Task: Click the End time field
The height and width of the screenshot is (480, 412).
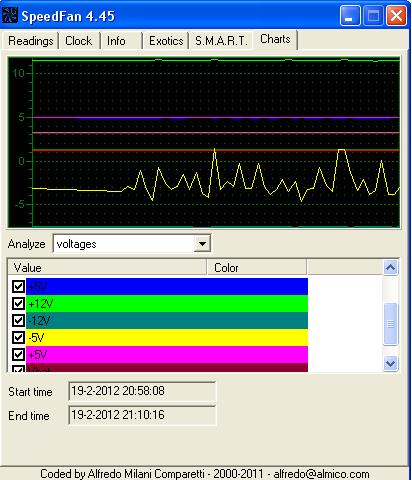Action: click(x=142, y=415)
